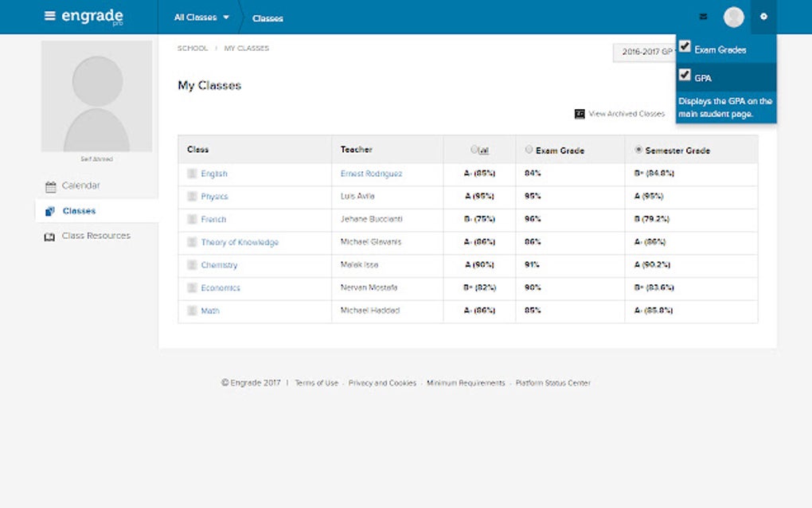Open the Class Resources sidebar icon
The image size is (812, 508).
49,235
